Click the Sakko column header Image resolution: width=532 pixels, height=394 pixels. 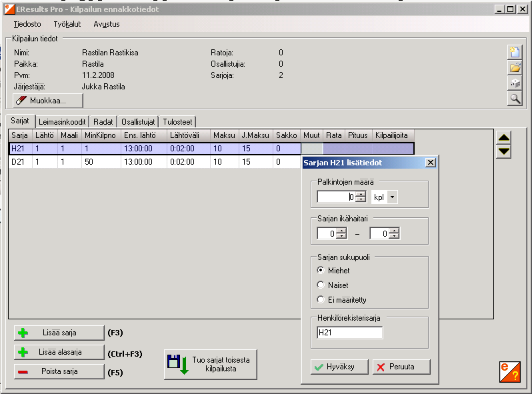pos(287,135)
